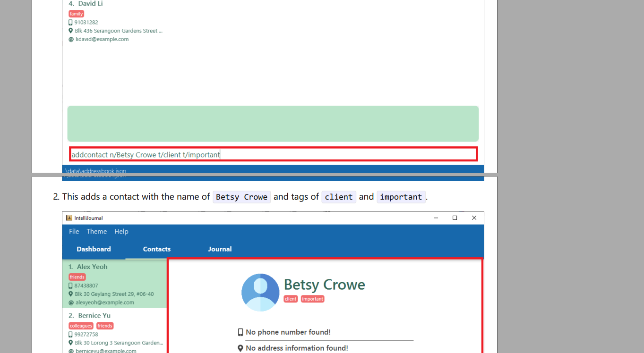This screenshot has height=353, width=644.
Task: Click the phone icon next to 99272758
Action: [x=70, y=334]
